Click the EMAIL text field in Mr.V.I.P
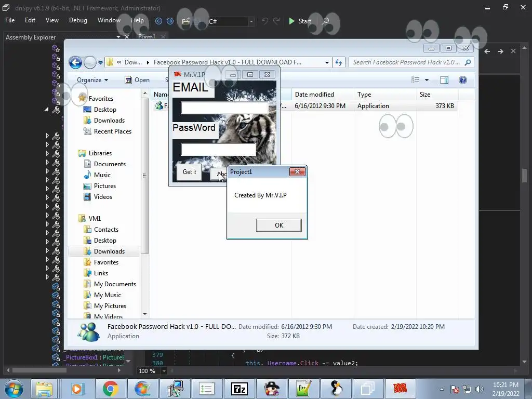Image resolution: width=532 pixels, height=399 pixels. [x=224, y=108]
